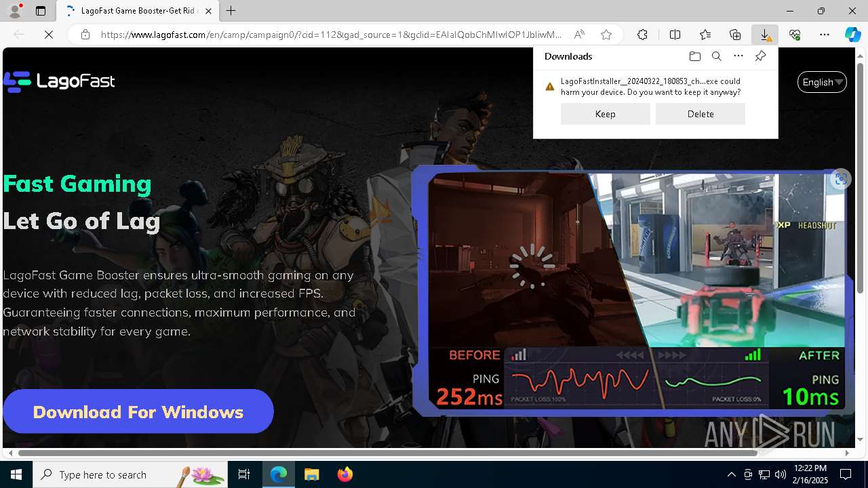Open the Favorites list icon

pos(705,35)
